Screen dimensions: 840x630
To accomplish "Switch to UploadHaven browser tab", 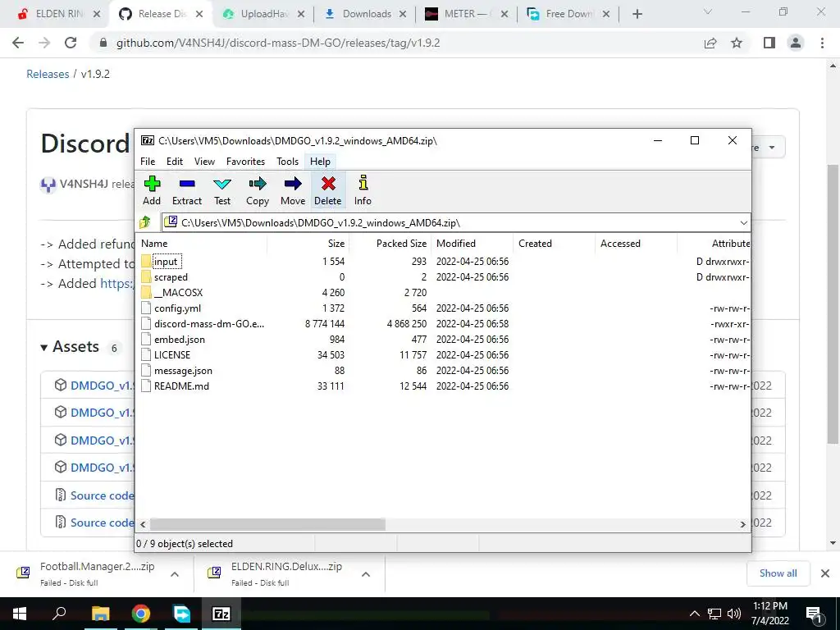I will [x=263, y=14].
